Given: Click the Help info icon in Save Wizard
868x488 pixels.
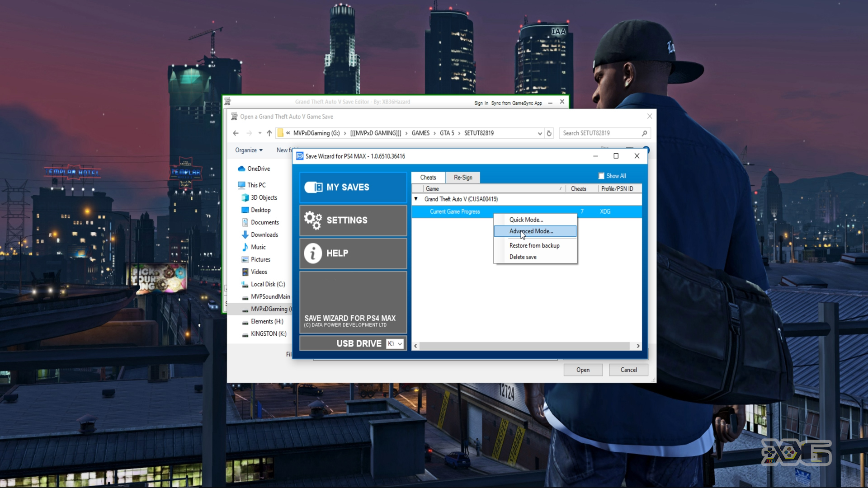Looking at the screenshot, I should [312, 253].
